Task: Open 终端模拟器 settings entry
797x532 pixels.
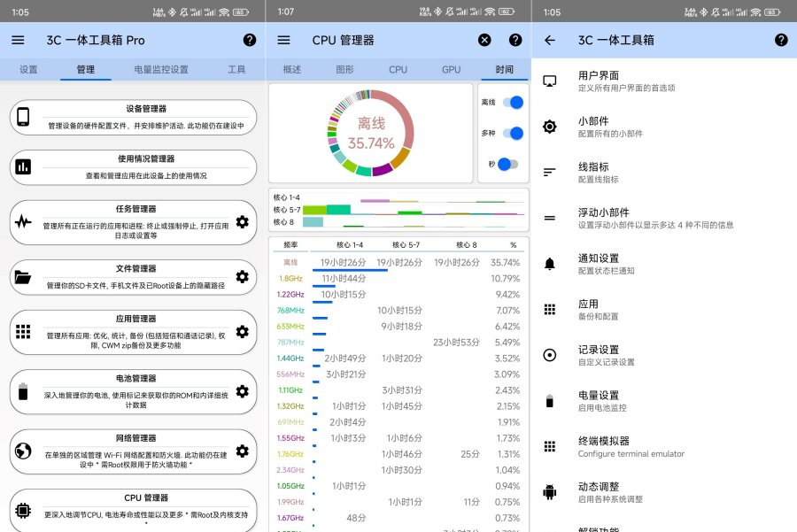Action: click(664, 446)
